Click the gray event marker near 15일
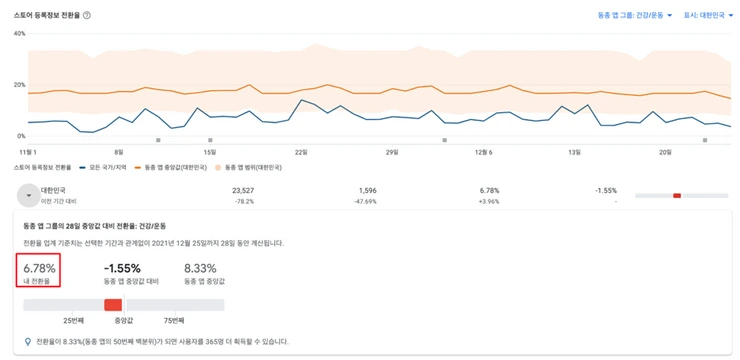740x360 pixels. (210, 140)
